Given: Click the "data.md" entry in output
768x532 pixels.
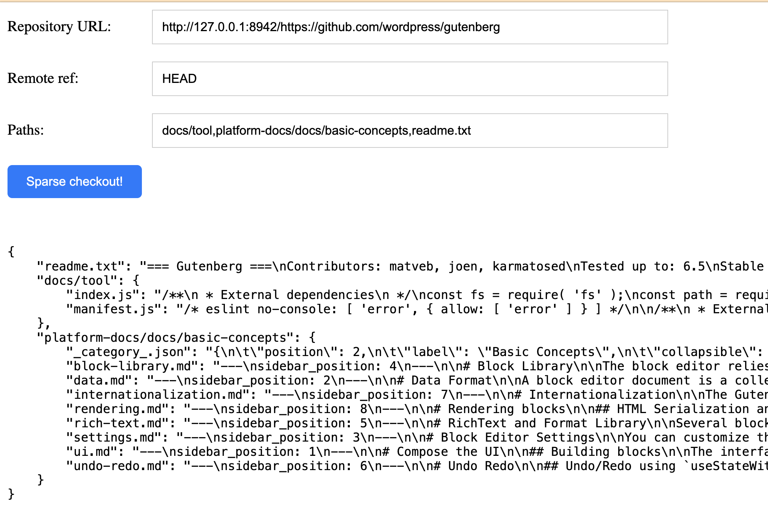Looking at the screenshot, I should pos(99,380).
